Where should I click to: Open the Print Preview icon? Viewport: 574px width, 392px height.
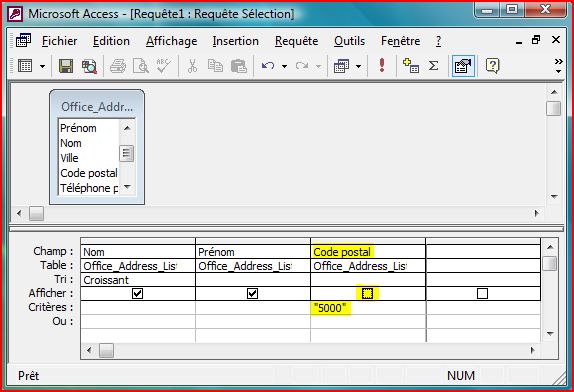click(141, 66)
